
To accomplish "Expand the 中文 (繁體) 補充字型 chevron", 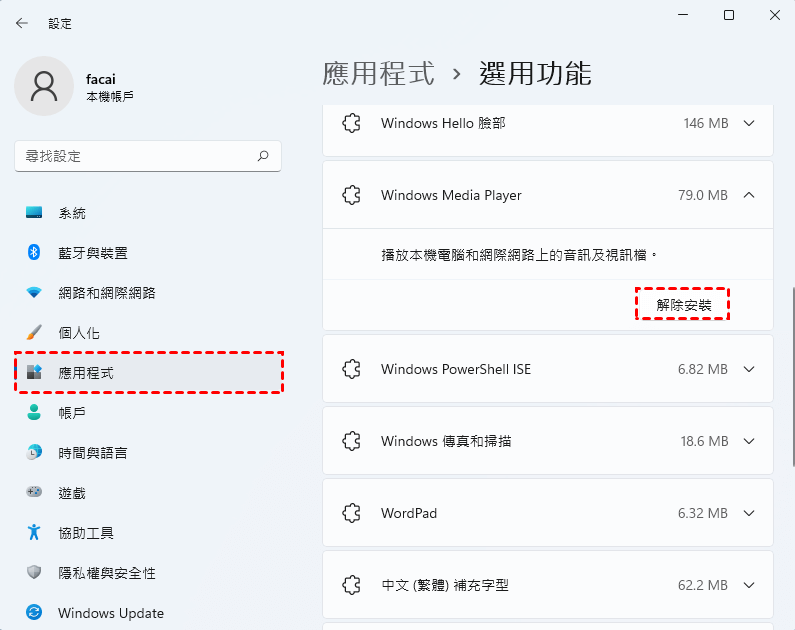I will pyautogui.click(x=749, y=585).
